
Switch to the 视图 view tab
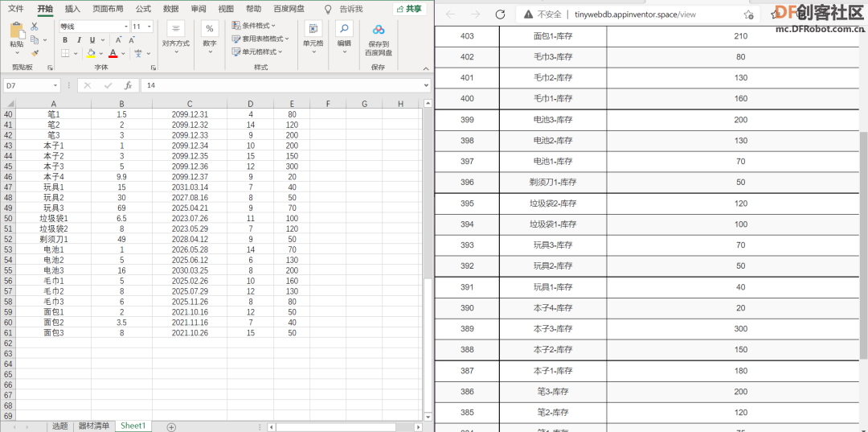226,9
